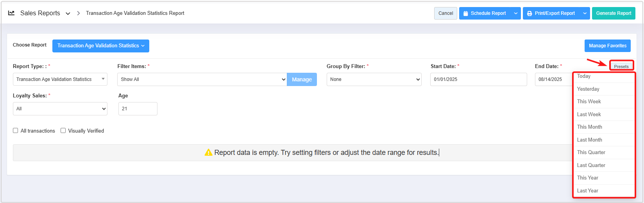Open Manage Favorites
Screen dimensions: 644x203
tap(607, 46)
